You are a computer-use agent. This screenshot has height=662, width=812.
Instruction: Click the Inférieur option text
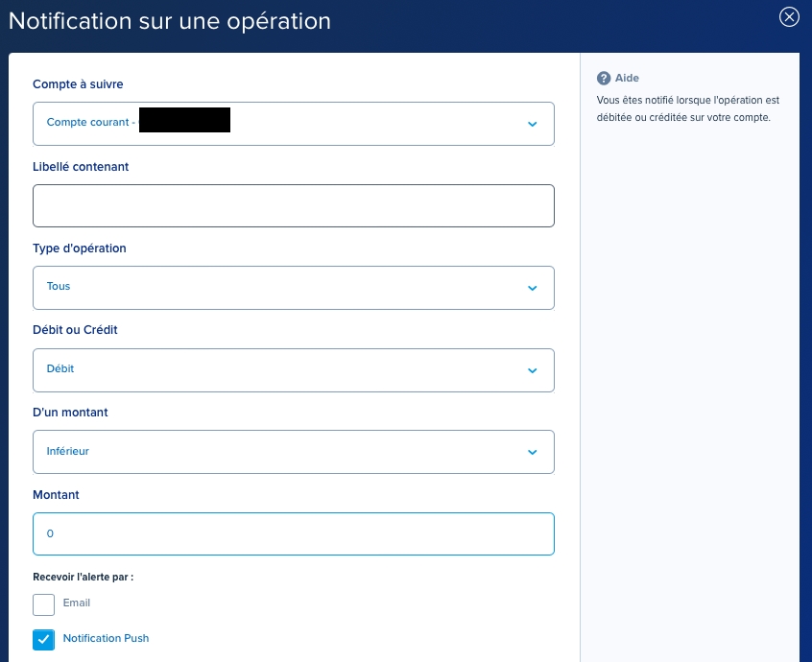[x=67, y=451]
